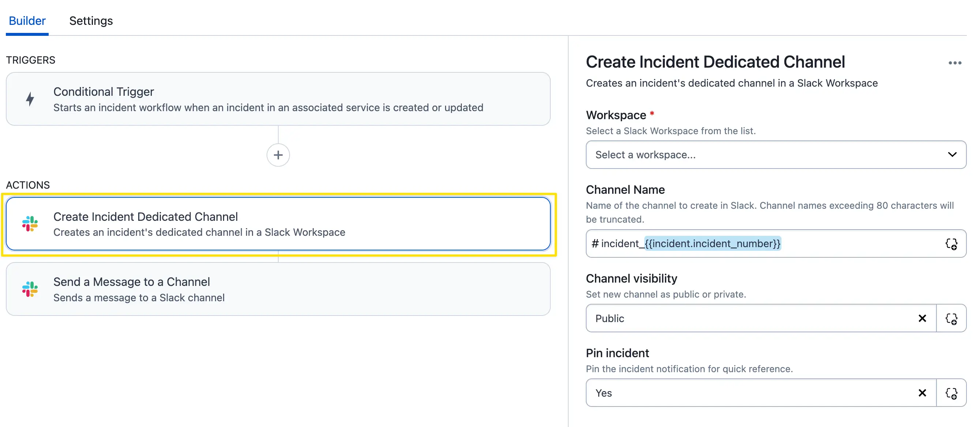
Task: Expand the Channel visibility Public selector
Action: (753, 318)
